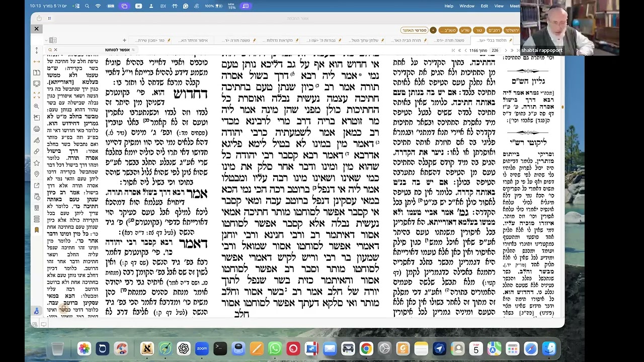The width and height of the screenshot is (644, 362).
Task: Toggle the split view layout icon
Action: 53,40
